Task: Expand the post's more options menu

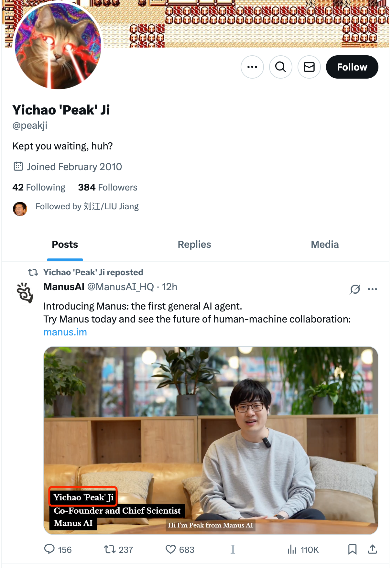Action: pyautogui.click(x=372, y=289)
